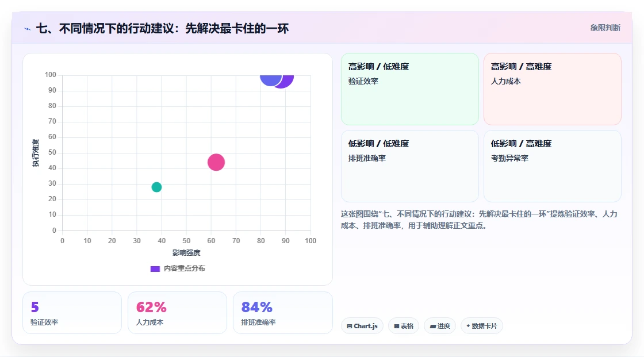
Task: Click the 5 验证效率 stat card
Action: 72,313
